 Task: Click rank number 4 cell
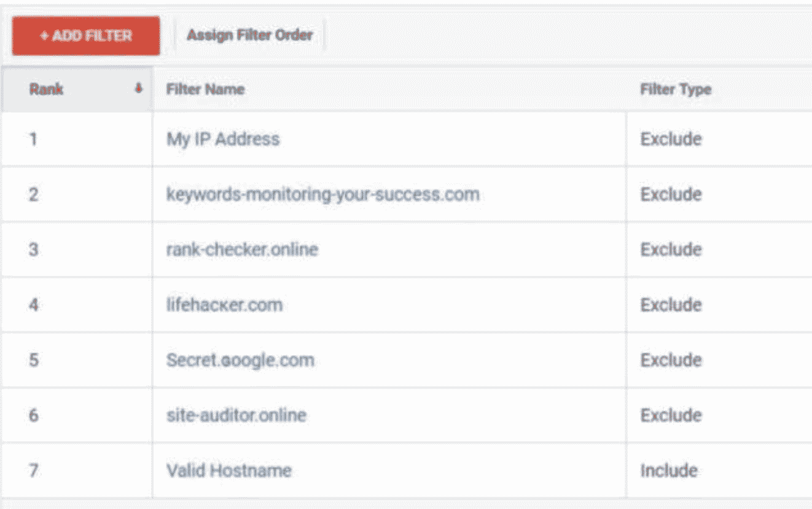pyautogui.click(x=33, y=305)
